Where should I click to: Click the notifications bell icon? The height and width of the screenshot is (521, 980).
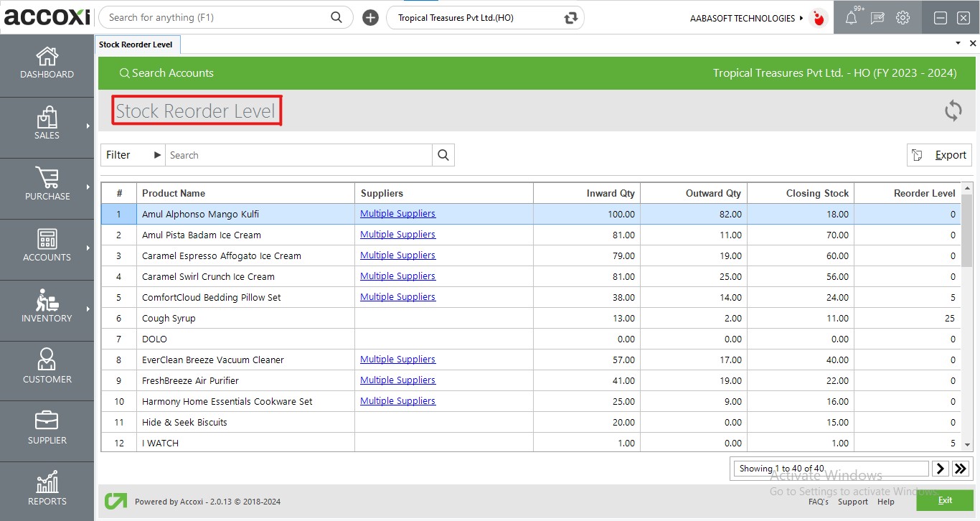(851, 18)
